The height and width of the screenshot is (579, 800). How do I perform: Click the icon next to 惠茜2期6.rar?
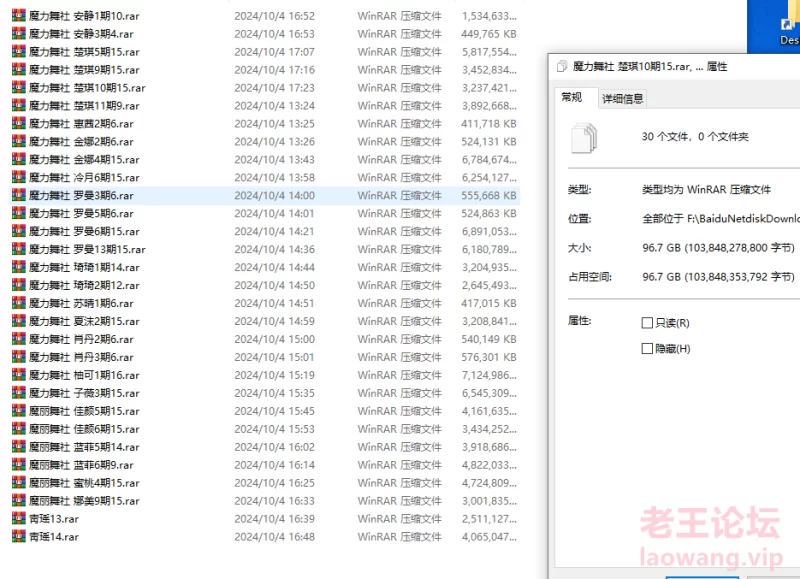[19, 123]
